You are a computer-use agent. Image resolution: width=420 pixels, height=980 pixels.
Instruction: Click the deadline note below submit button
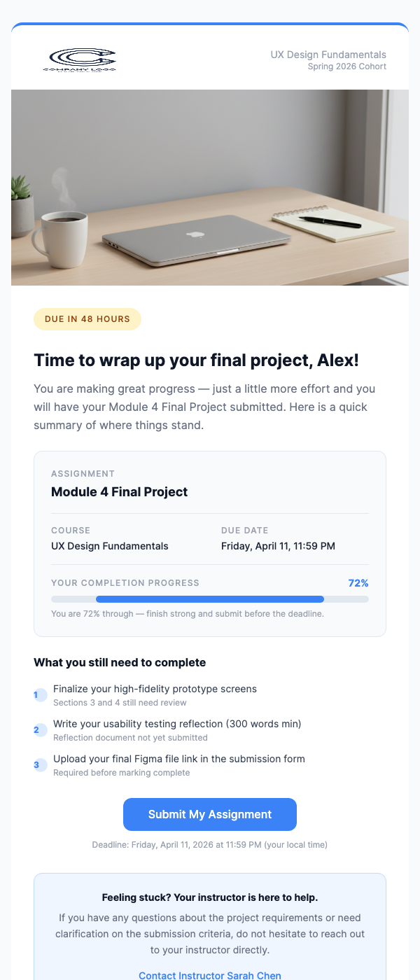[x=210, y=845]
